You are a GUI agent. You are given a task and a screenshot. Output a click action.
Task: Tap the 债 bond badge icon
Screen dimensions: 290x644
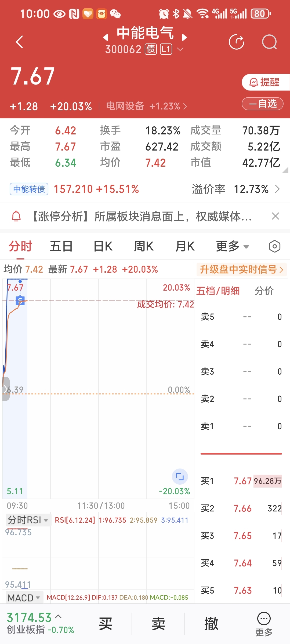(151, 49)
